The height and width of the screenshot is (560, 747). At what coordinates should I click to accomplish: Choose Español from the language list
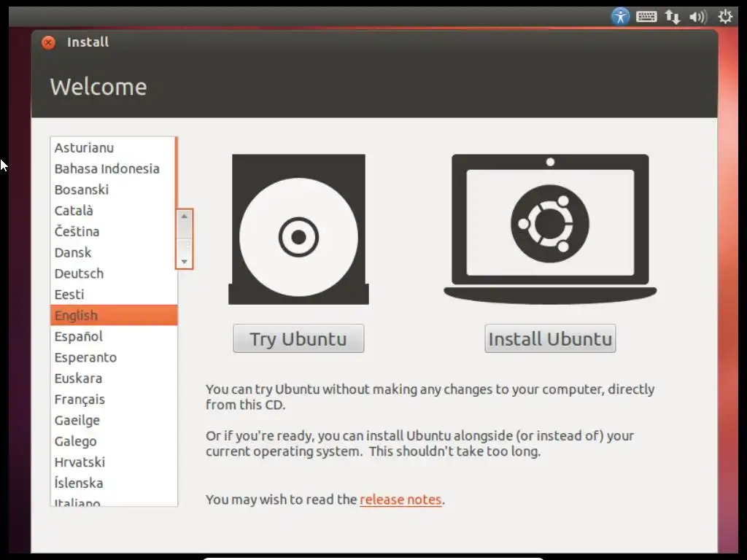click(x=114, y=336)
